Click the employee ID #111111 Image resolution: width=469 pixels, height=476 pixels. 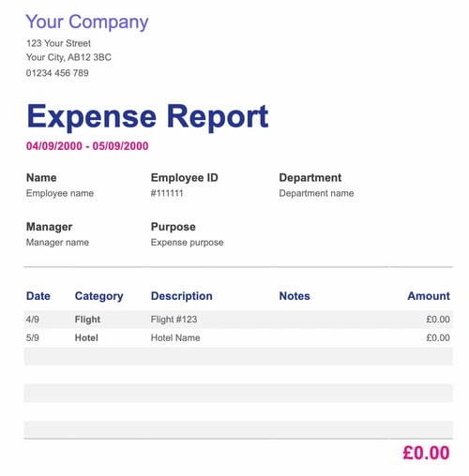coord(167,193)
